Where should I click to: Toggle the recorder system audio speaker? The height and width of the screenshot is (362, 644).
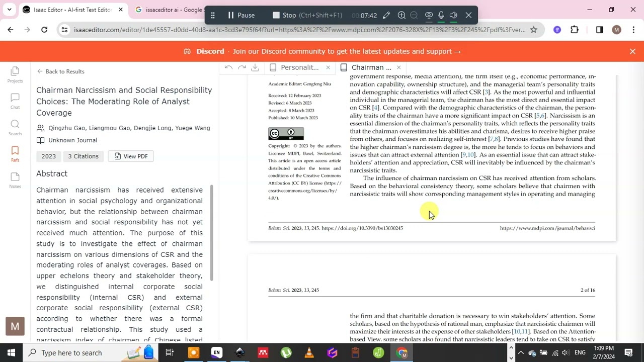(x=453, y=15)
